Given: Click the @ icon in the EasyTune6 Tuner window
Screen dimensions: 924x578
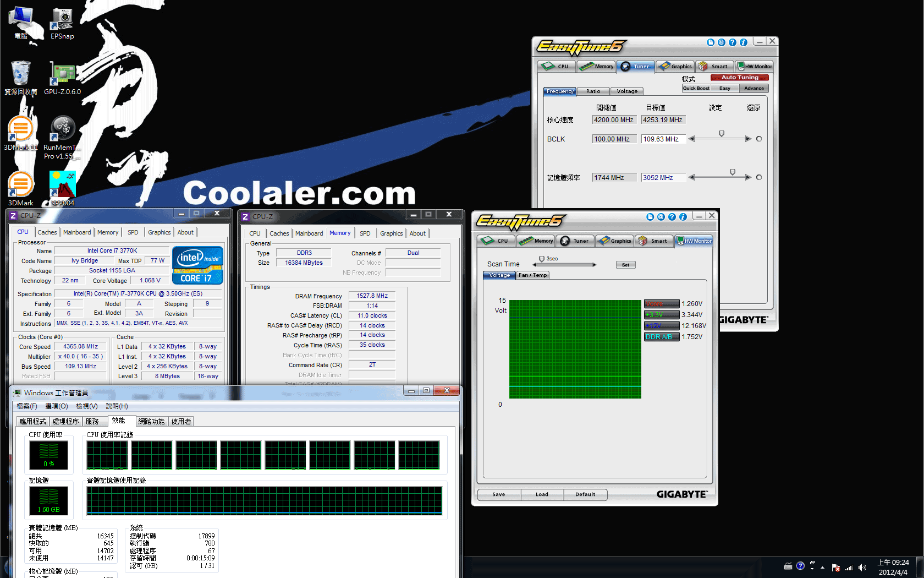Looking at the screenshot, I should click(x=721, y=42).
